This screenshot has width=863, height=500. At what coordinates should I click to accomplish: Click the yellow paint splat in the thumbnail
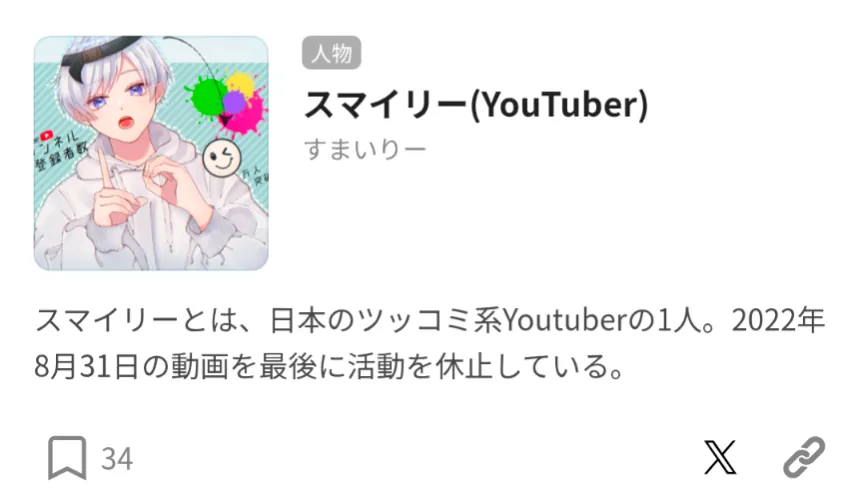(241, 83)
